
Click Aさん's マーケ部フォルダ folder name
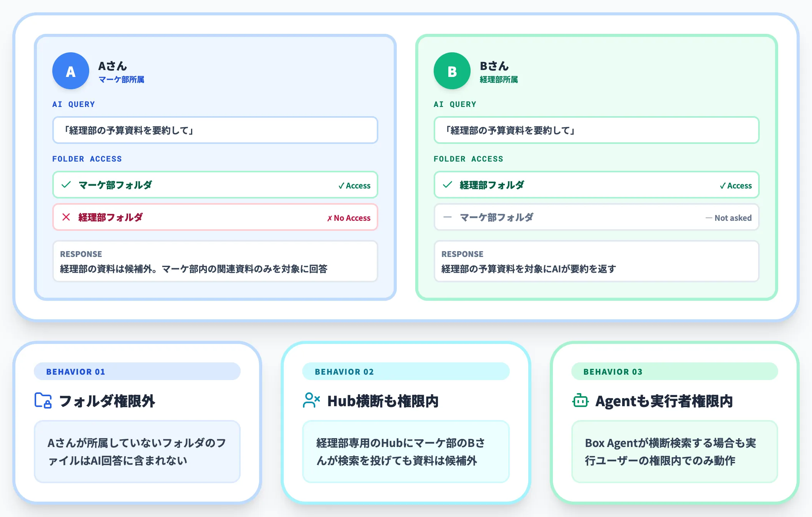pos(115,185)
